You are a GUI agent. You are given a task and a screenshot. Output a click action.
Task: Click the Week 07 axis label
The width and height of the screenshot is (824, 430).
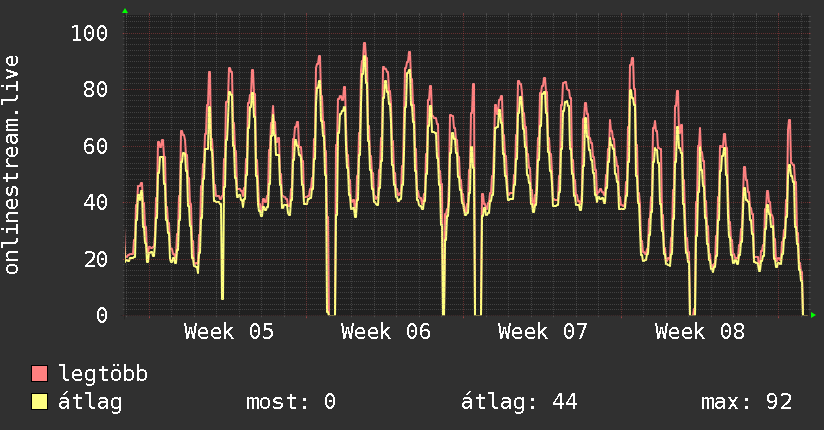[543, 332]
